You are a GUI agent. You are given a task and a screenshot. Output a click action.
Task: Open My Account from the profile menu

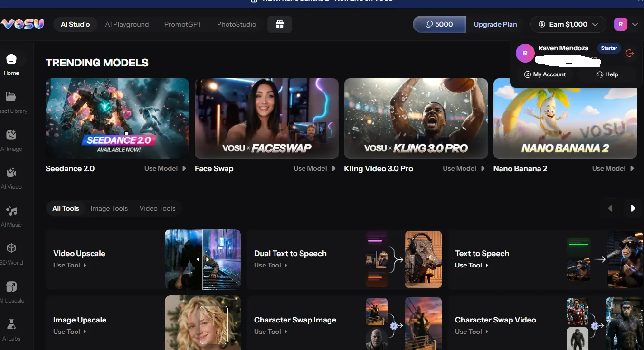click(x=545, y=74)
